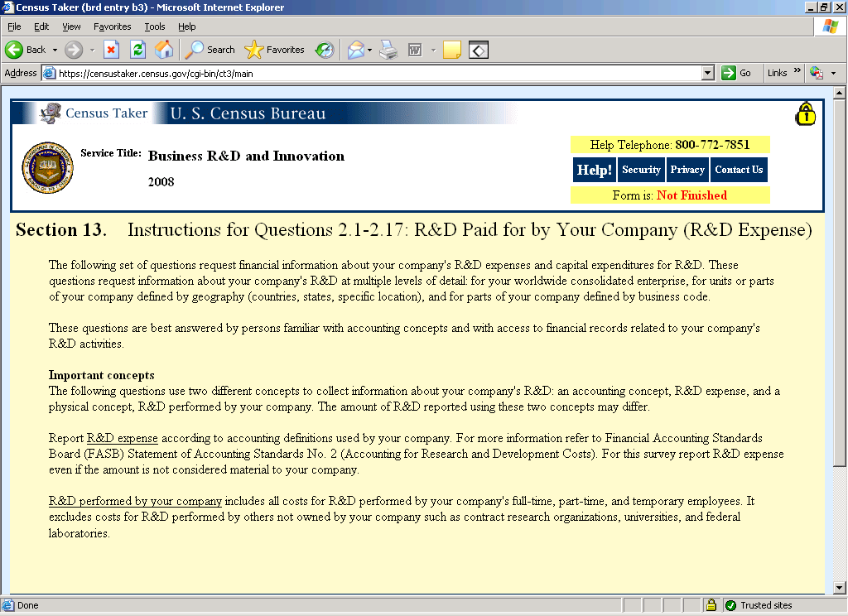The width and height of the screenshot is (848, 616).
Task: Click the Back arrow icon
Action: 14,50
